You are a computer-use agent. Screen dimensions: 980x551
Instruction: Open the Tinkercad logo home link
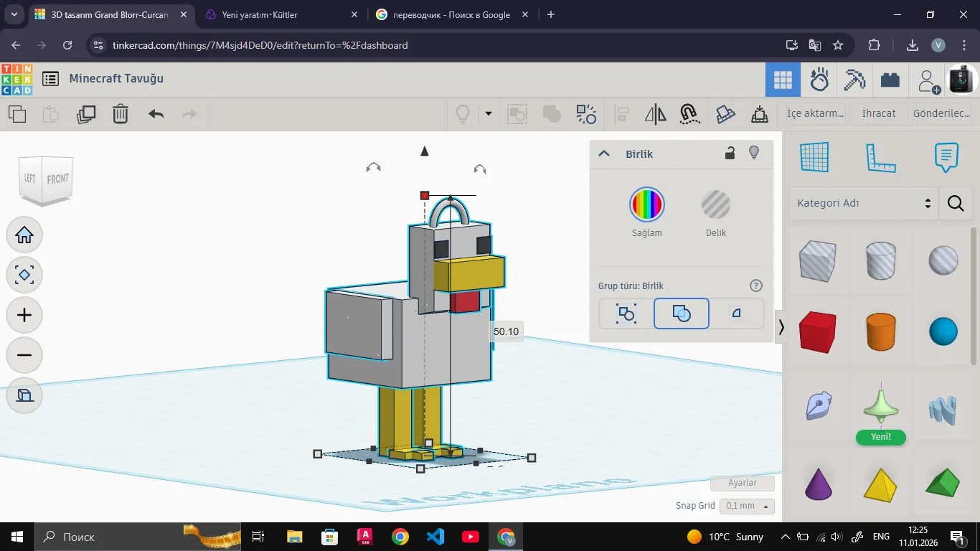(x=17, y=80)
